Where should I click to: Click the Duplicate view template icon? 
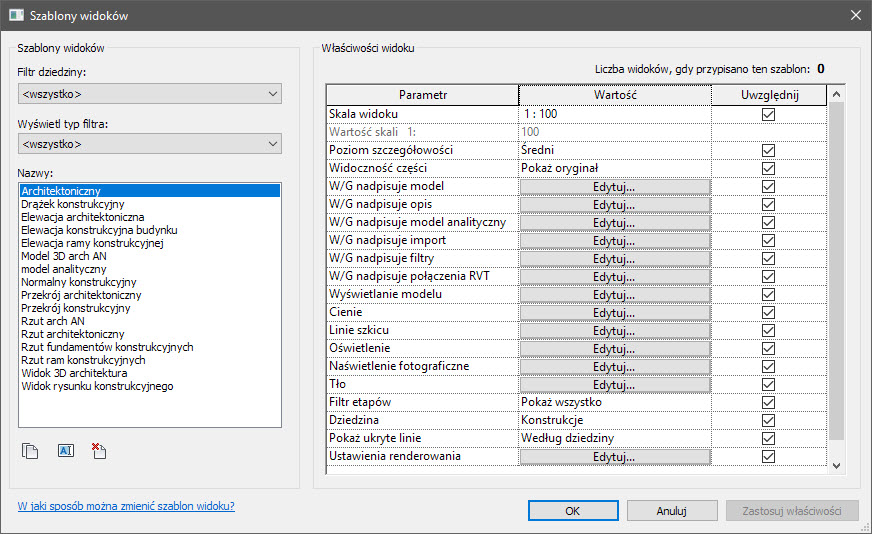coord(30,451)
